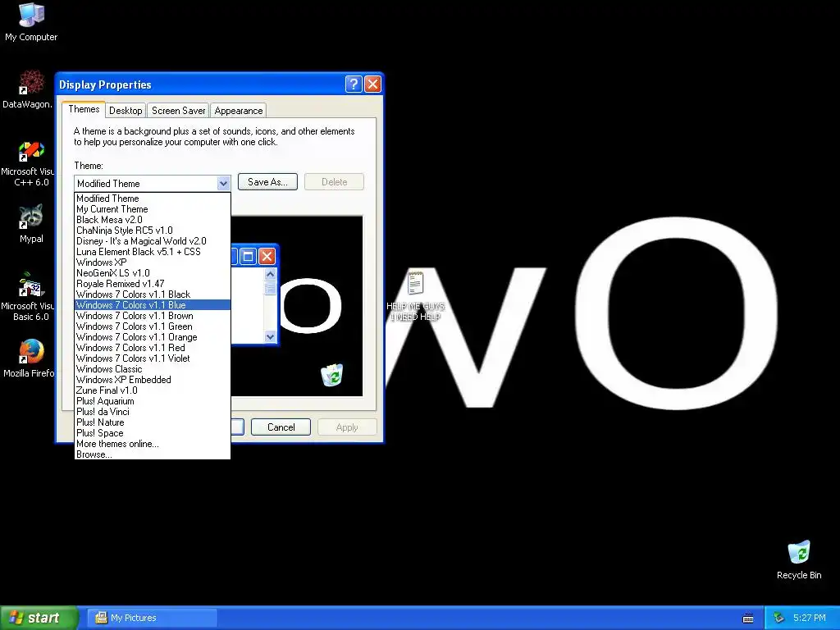Open the Mypal browser shortcut
The height and width of the screenshot is (630, 840).
pos(31,224)
